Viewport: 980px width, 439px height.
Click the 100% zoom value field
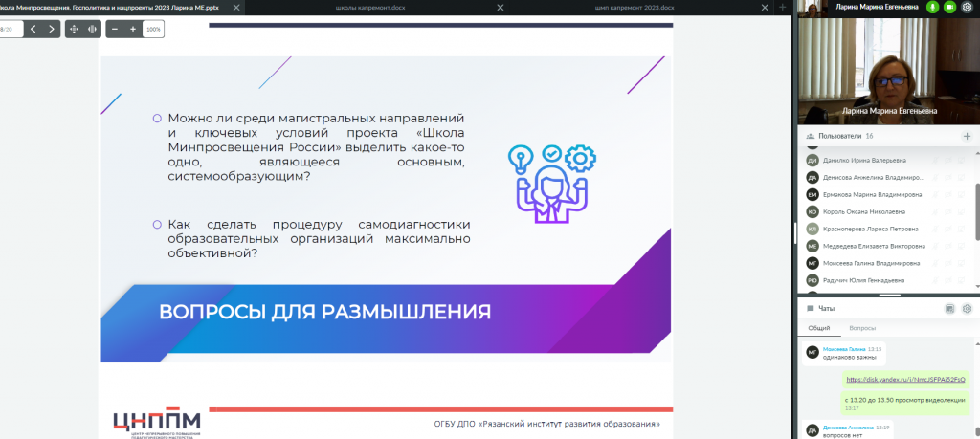(153, 29)
